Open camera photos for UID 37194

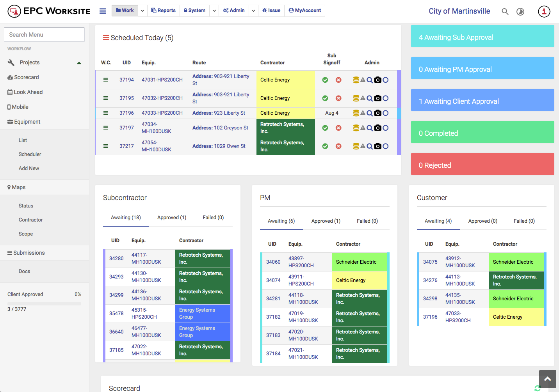click(377, 80)
